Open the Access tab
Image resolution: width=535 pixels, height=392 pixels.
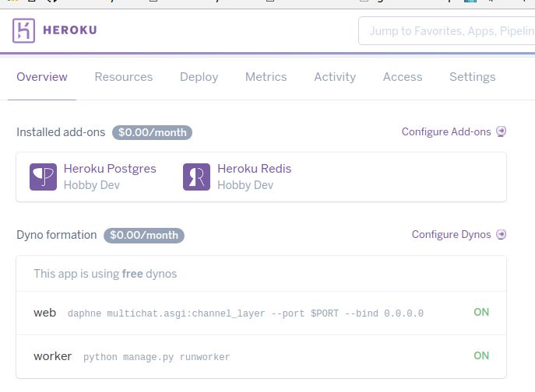tap(403, 77)
